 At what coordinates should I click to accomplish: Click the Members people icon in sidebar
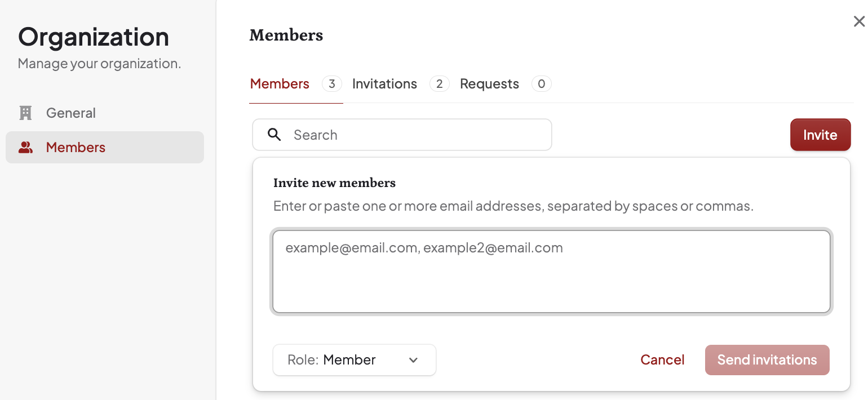(25, 148)
